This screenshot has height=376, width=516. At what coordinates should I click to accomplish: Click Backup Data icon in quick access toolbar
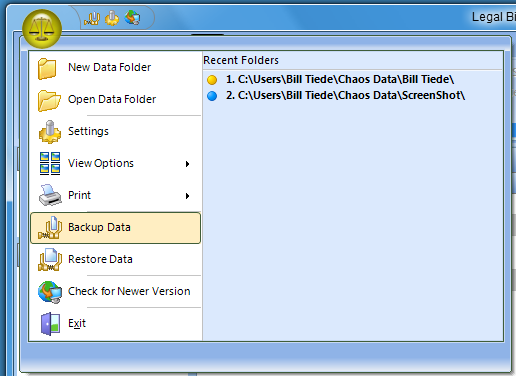pyautogui.click(x=92, y=18)
